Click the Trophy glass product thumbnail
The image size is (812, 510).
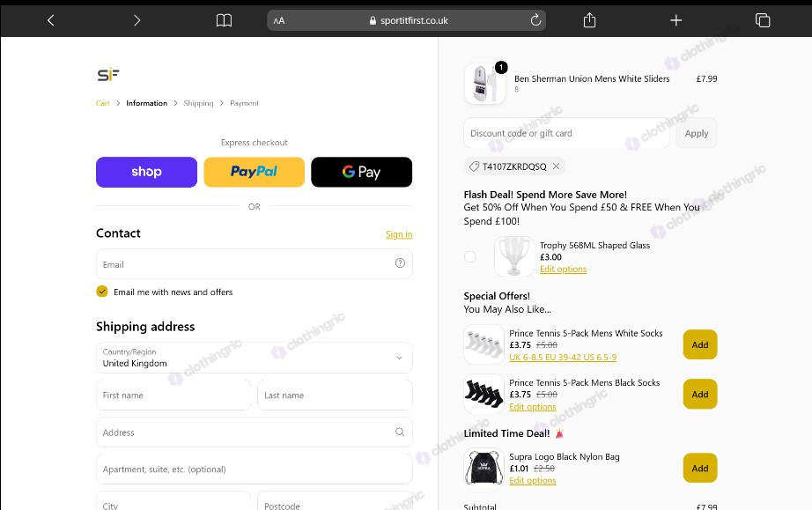click(514, 256)
